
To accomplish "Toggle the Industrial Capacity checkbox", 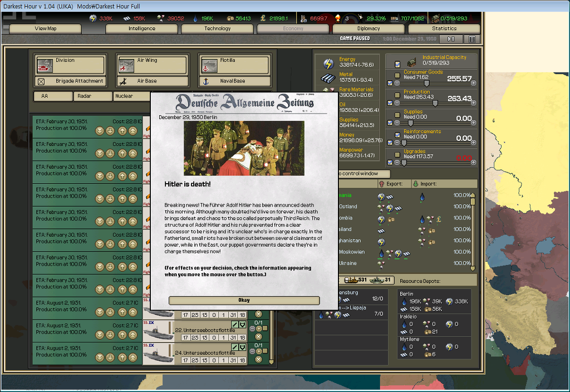I will pyautogui.click(x=397, y=63).
